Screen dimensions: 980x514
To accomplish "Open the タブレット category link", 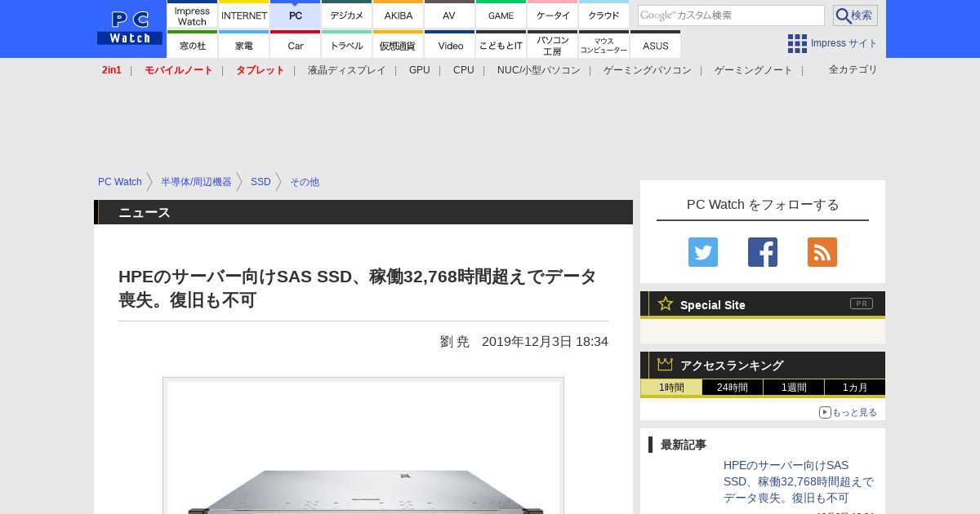I will 261,70.
